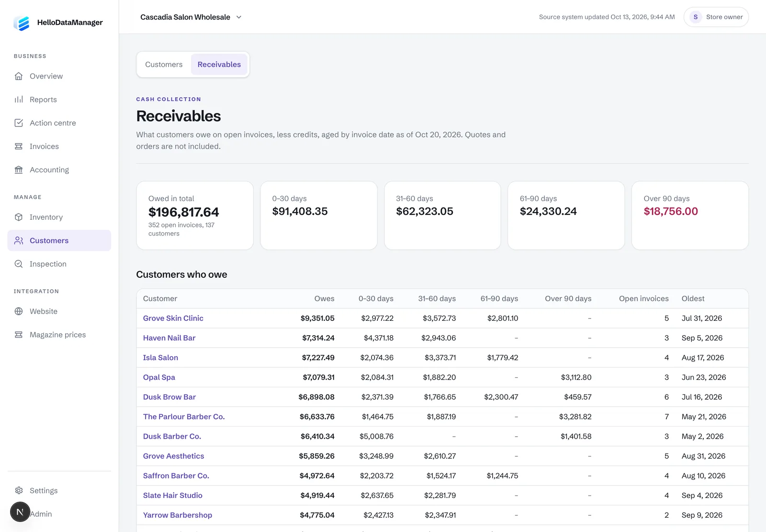
Task: Open the Dusk Brow Bar customer link
Action: [x=169, y=397]
